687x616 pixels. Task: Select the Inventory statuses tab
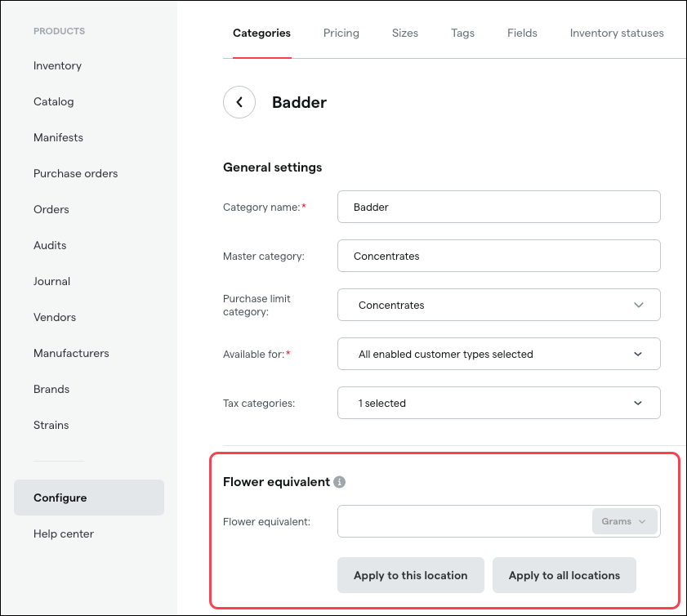[x=617, y=33]
